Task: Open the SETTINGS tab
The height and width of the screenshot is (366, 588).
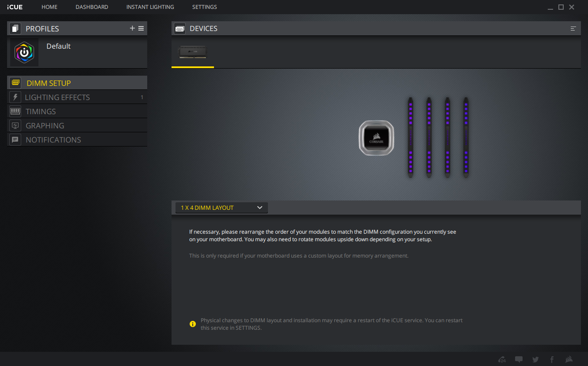Action: 205,7
